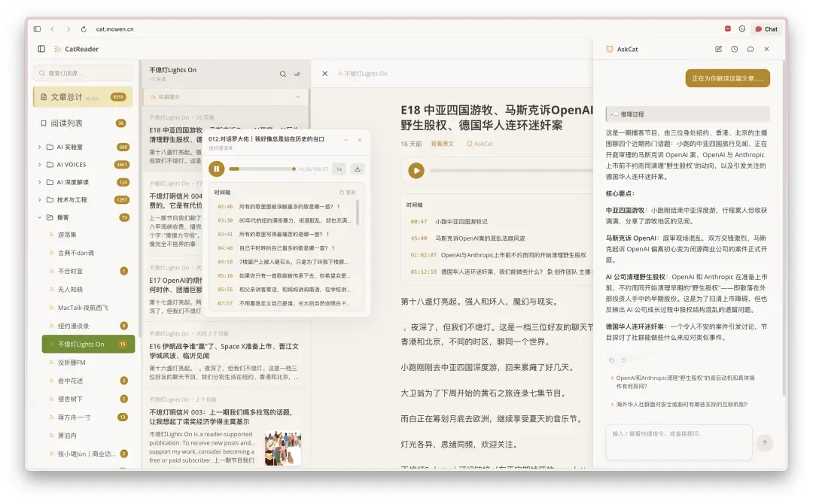Close the article reading pane
Image resolution: width=813 pixels, height=504 pixels.
point(324,74)
